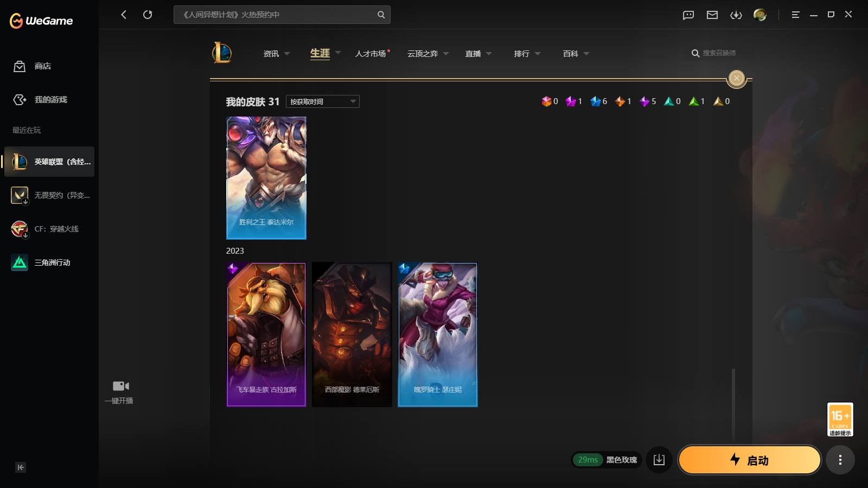868x488 pixels.
Task: Open the 商店 store icon in sidebar
Action: 20,66
